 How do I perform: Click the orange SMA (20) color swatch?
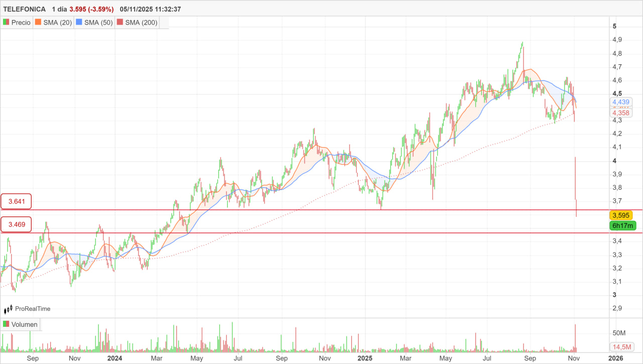(x=37, y=23)
